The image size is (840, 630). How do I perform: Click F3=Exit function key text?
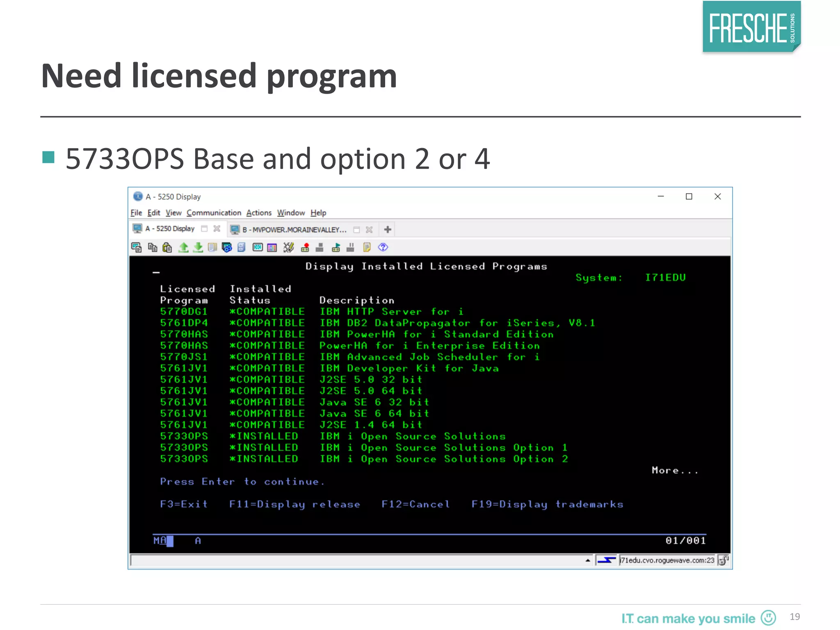184,504
